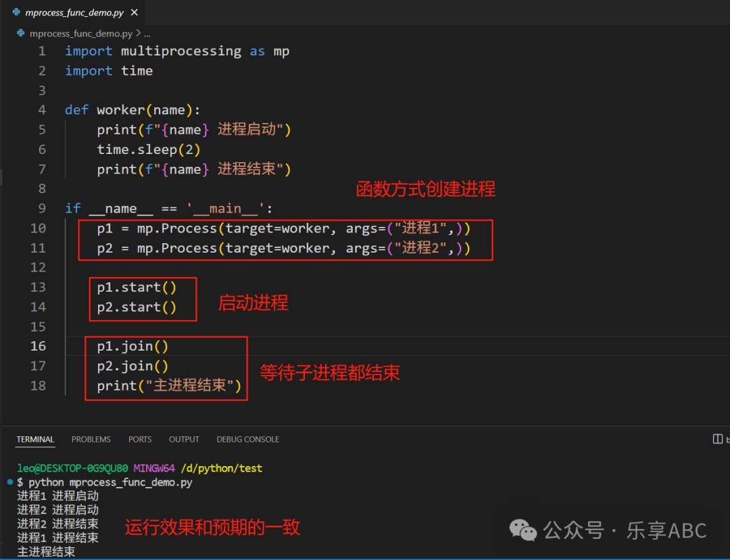Click the 'time.sleep(2)' code line
This screenshot has height=560, width=730.
pyautogui.click(x=149, y=149)
